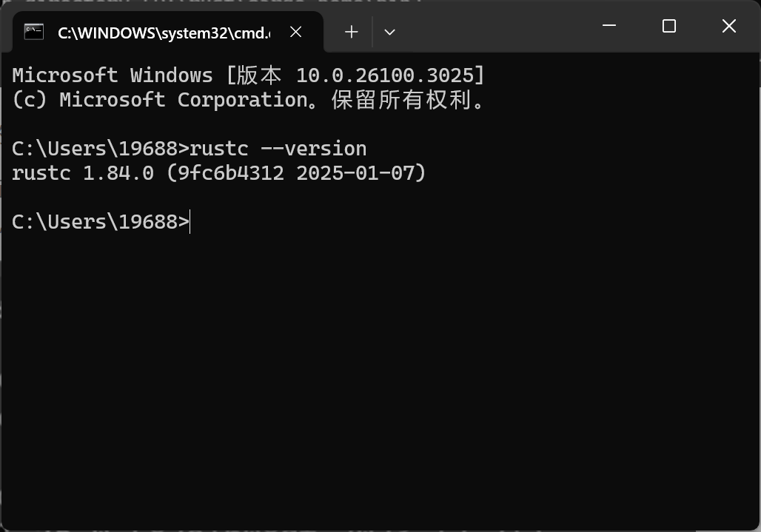Screen dimensions: 761x532
Task: Select the C:\WINDOWS\system32\cmd tab
Action: click(x=163, y=33)
